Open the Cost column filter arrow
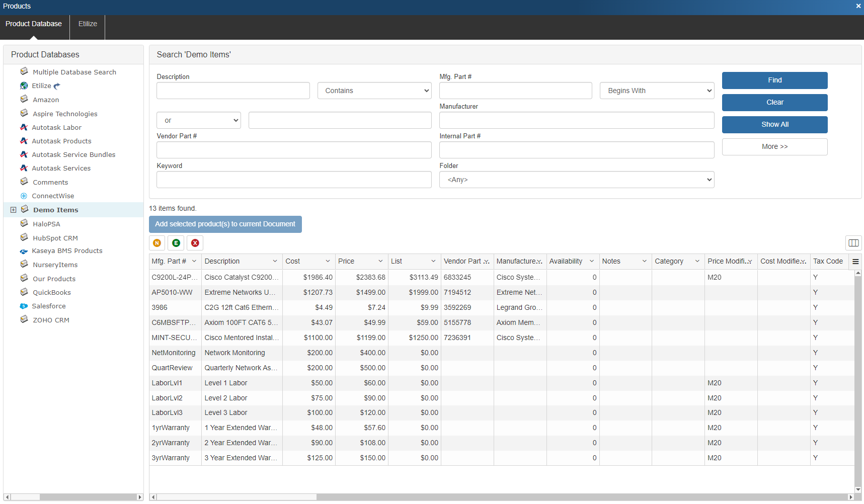 [328, 261]
